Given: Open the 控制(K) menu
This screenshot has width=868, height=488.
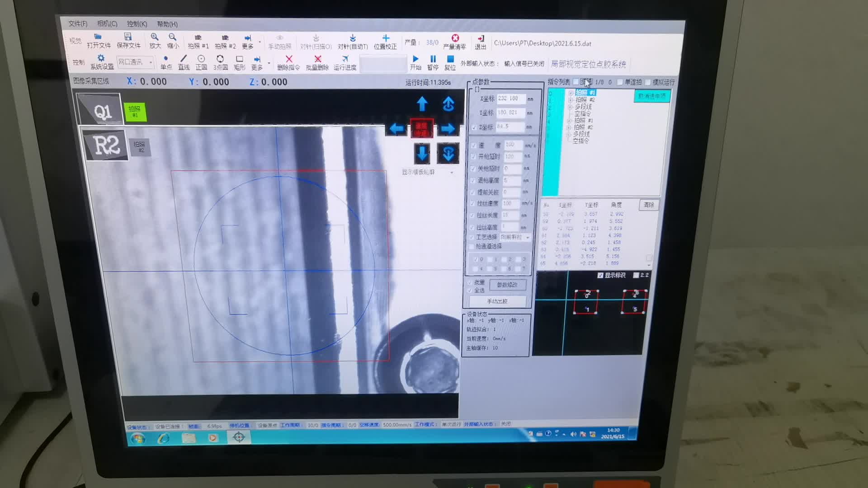Looking at the screenshot, I should pyautogui.click(x=137, y=24).
